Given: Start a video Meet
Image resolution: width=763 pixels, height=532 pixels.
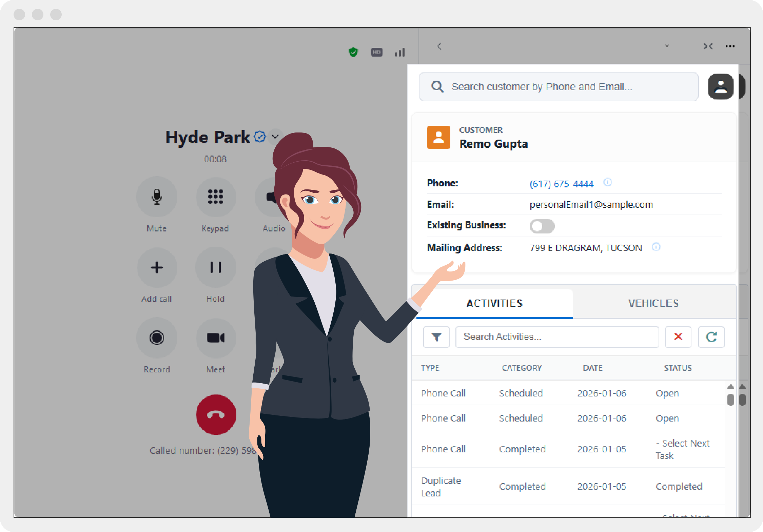Looking at the screenshot, I should (216, 338).
